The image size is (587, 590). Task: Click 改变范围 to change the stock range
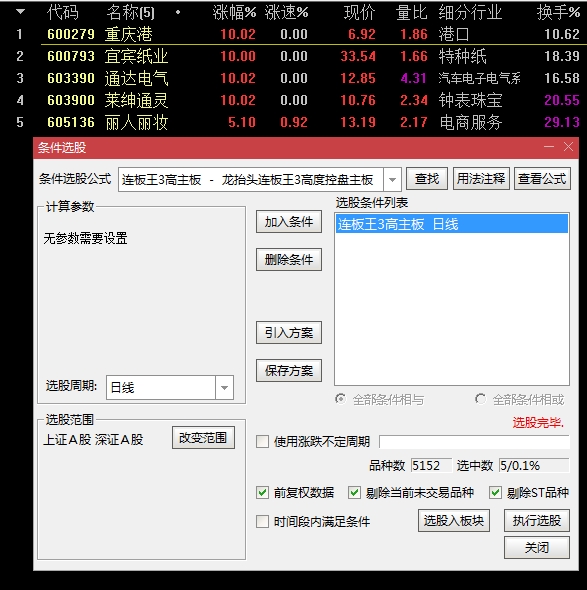pyautogui.click(x=203, y=438)
